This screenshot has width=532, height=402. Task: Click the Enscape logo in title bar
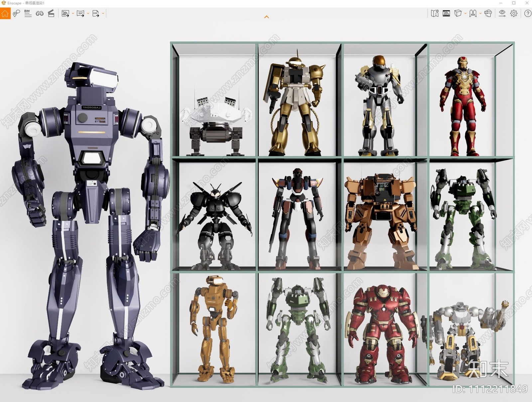(x=4, y=3)
